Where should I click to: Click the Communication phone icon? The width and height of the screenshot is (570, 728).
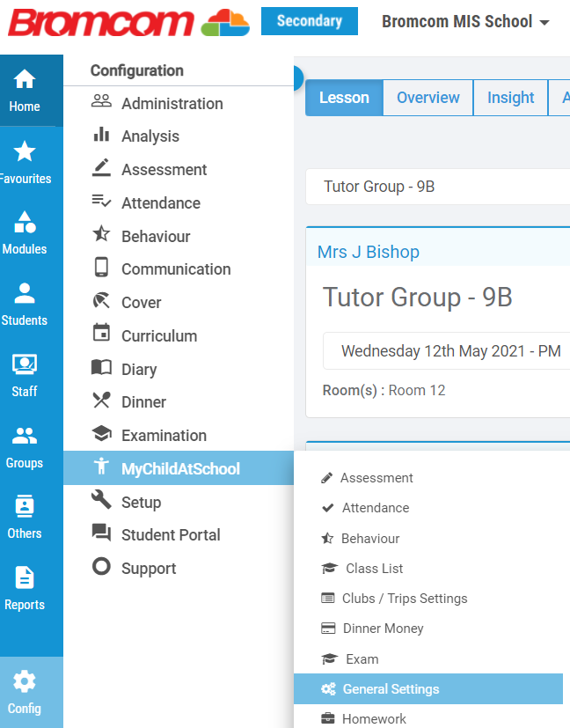101,267
